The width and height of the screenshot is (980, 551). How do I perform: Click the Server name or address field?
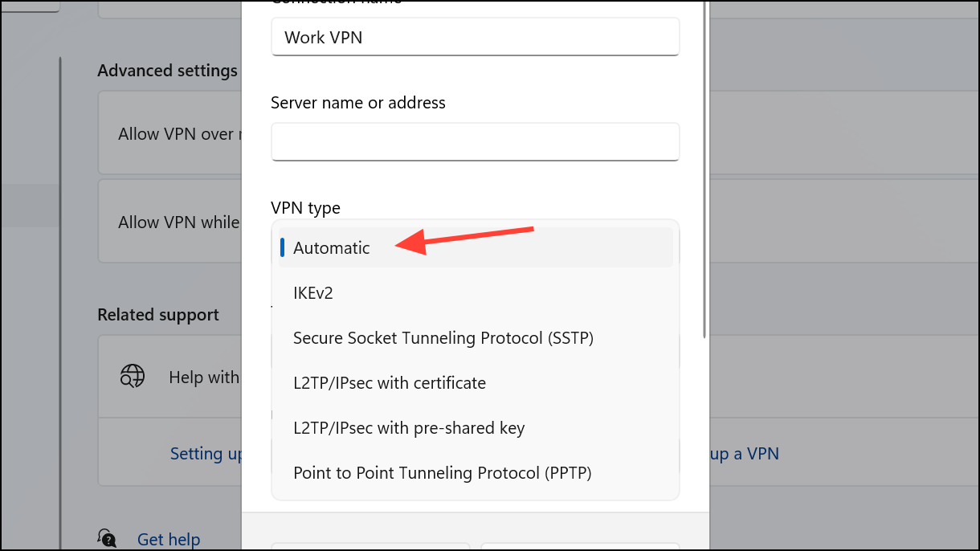tap(476, 141)
